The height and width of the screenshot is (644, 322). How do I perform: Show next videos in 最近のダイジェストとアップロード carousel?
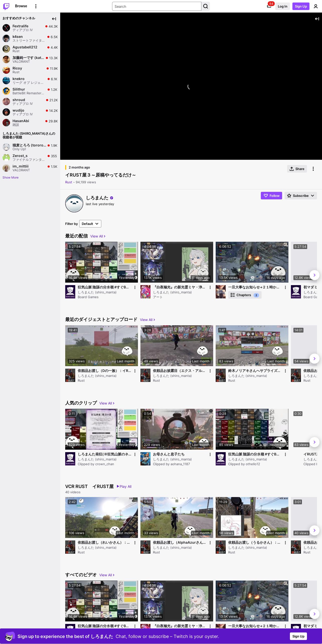point(314,359)
